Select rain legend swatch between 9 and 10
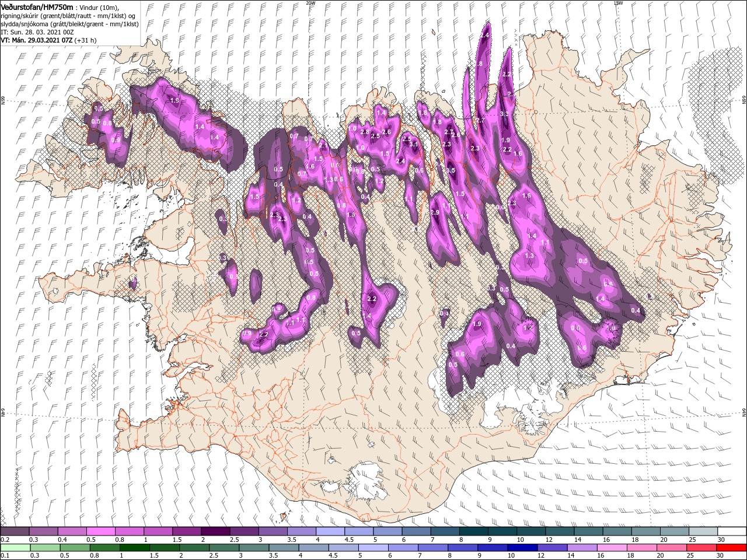Screen dimensions: 747x560 coord(492,548)
